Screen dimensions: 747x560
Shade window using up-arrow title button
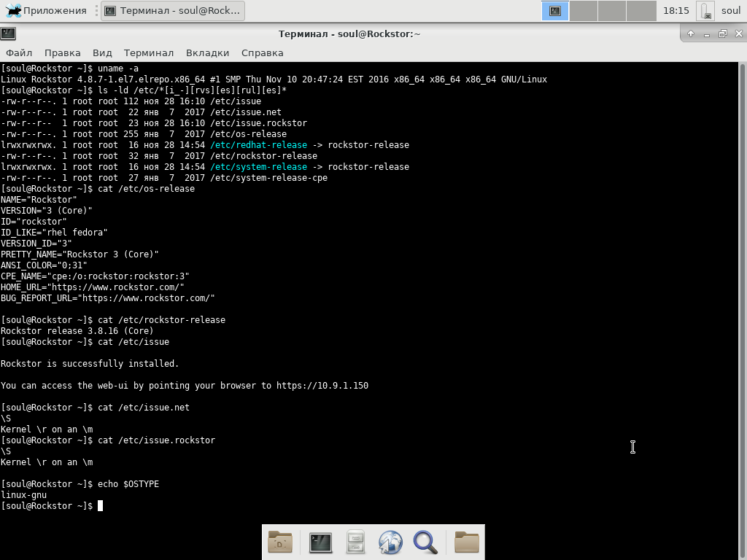(691, 34)
